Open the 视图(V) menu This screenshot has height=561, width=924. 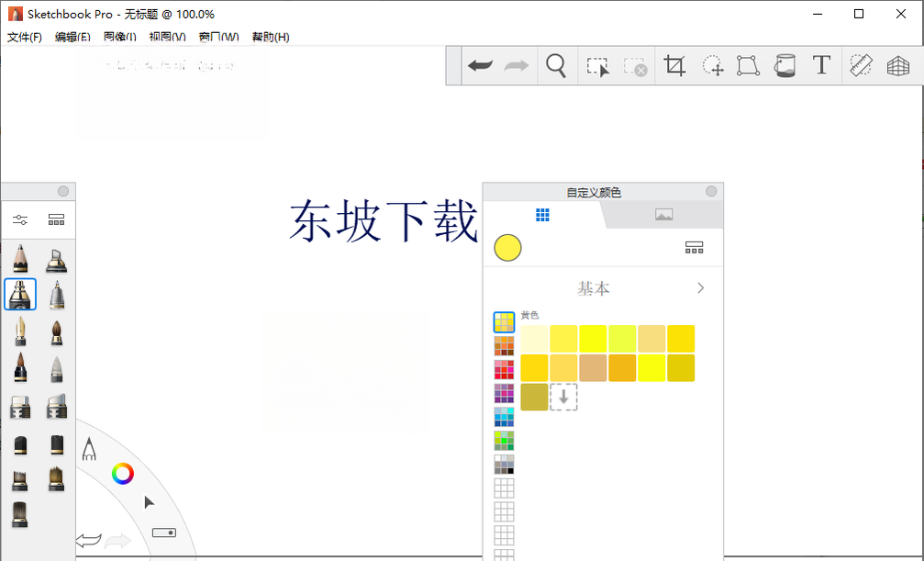coord(167,37)
